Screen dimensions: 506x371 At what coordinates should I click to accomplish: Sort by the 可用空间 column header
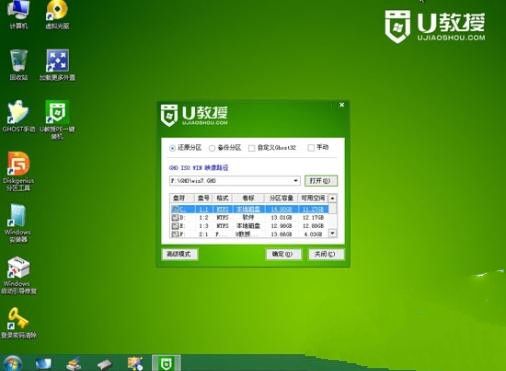313,198
